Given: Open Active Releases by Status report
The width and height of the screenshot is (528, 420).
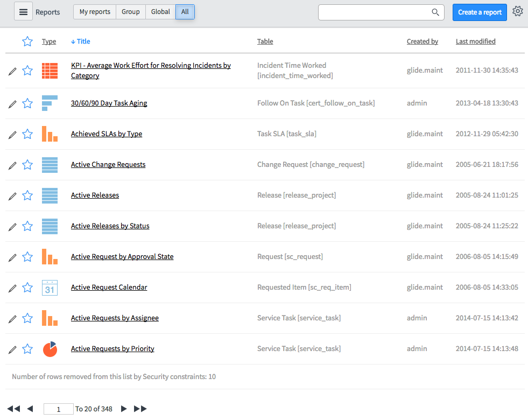Looking at the screenshot, I should point(110,226).
